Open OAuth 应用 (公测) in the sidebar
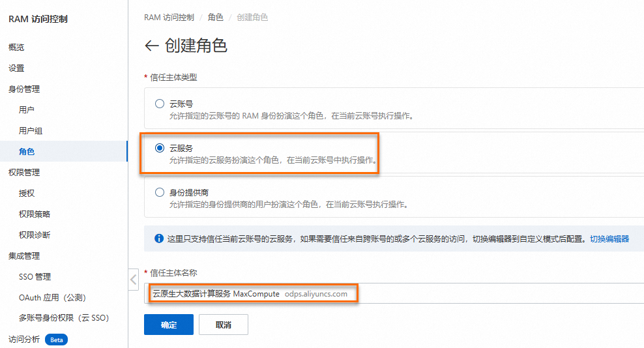 point(52,297)
